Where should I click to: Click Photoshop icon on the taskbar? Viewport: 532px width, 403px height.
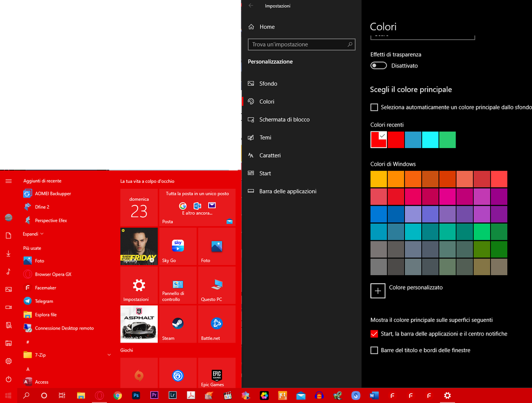pyautogui.click(x=136, y=395)
